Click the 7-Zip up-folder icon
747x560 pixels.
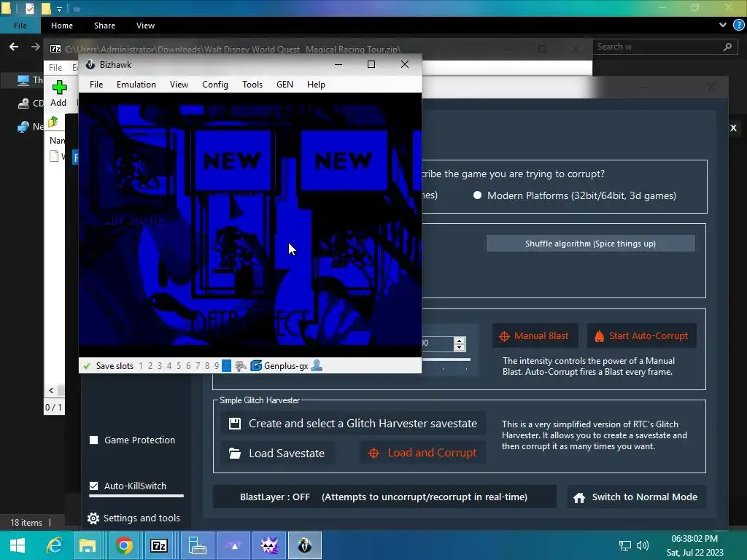coord(53,122)
